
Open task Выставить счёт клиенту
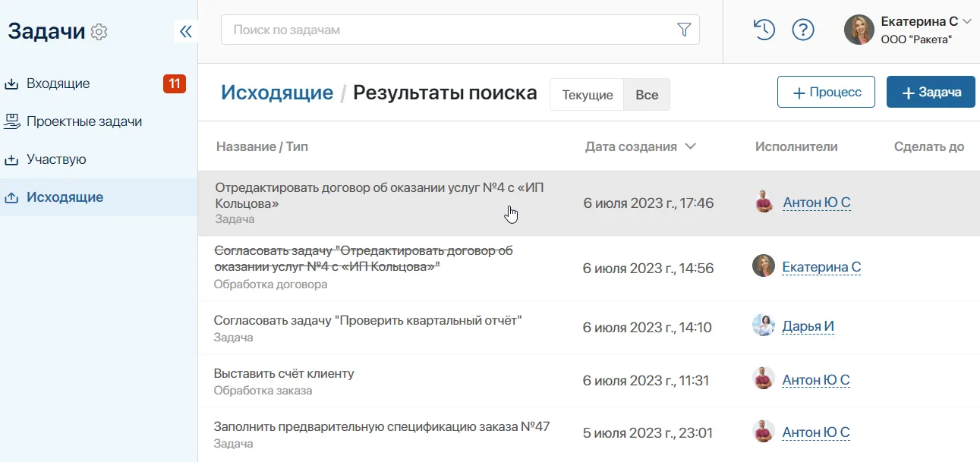[x=284, y=373]
